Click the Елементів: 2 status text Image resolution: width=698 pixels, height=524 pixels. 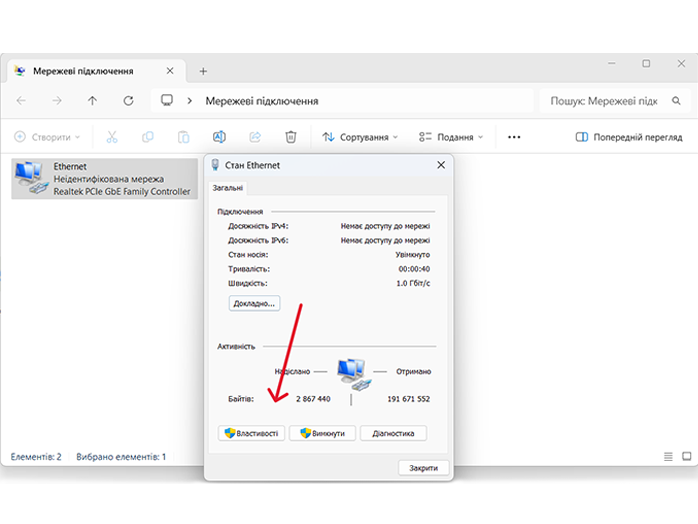point(36,457)
